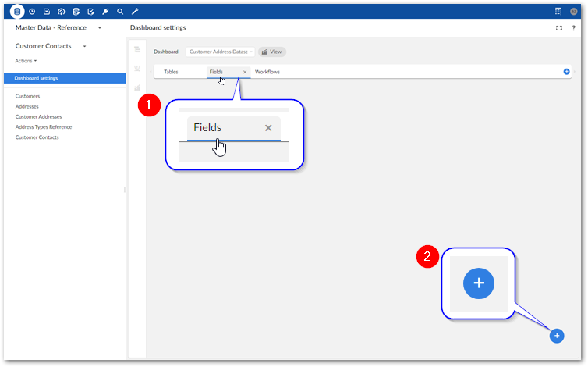Click the small round plus button at bottom right
The height and width of the screenshot is (367, 588).
click(x=557, y=336)
